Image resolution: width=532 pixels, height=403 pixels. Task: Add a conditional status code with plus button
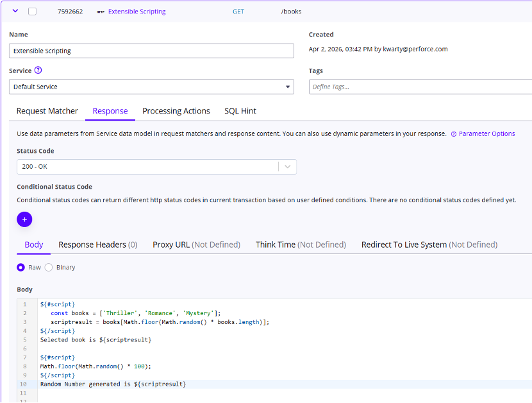point(24,219)
